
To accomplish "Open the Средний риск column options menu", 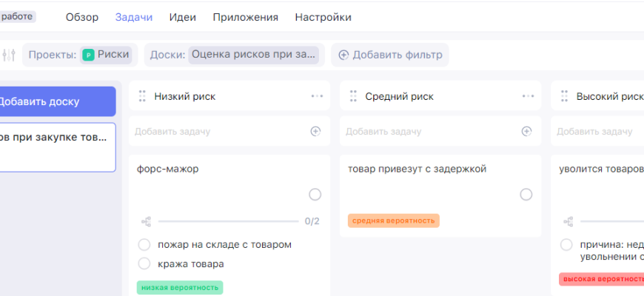I will [x=528, y=96].
